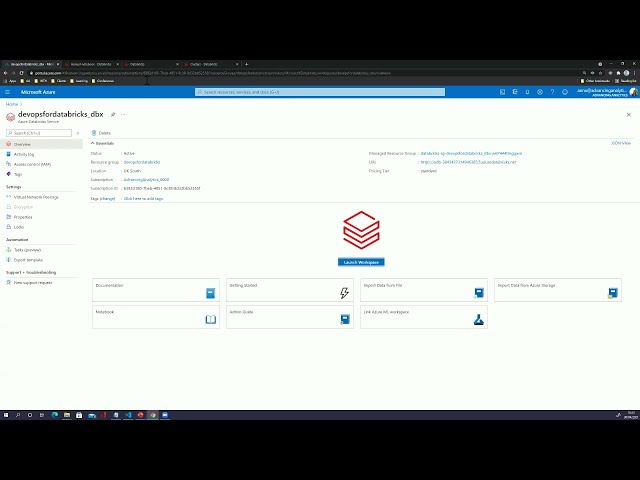This screenshot has height=480, width=640.
Task: Click the Microsoft Azure logo text
Action: click(38, 92)
